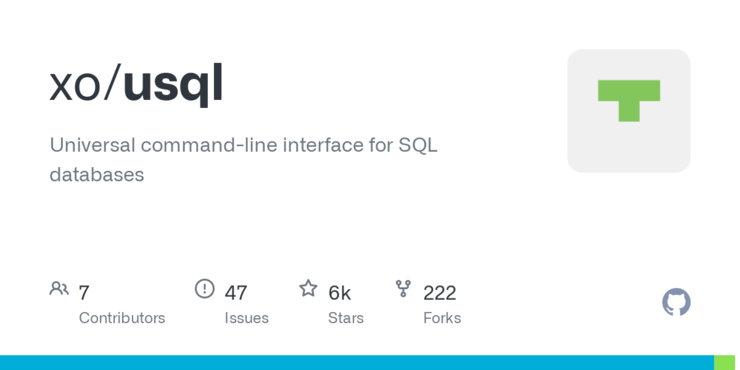Select the "Contributors" label
The height and width of the screenshot is (370, 740).
point(122,318)
